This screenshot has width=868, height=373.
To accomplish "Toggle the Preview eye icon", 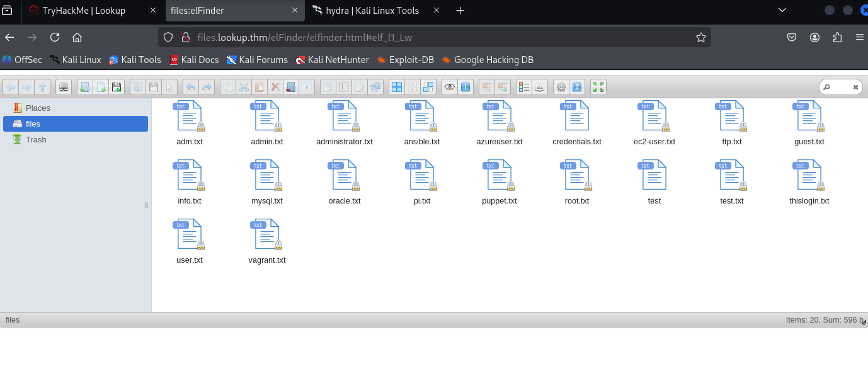I will coord(450,87).
